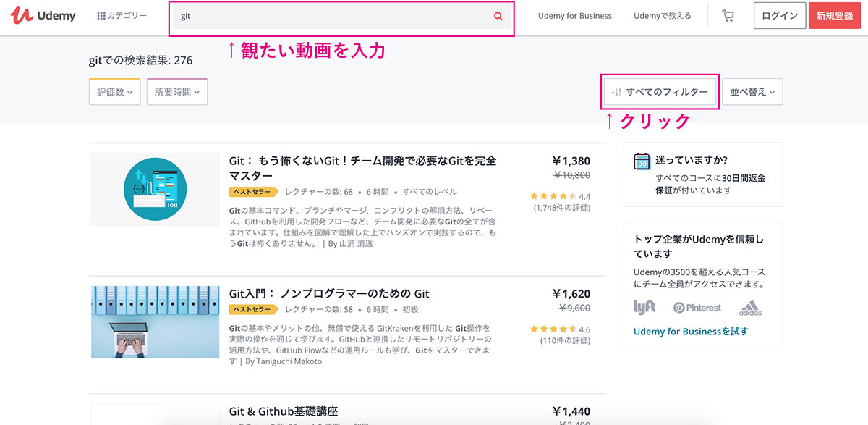Click the 30-day calendar icon
Image resolution: width=868 pixels, height=425 pixels.
642,161
